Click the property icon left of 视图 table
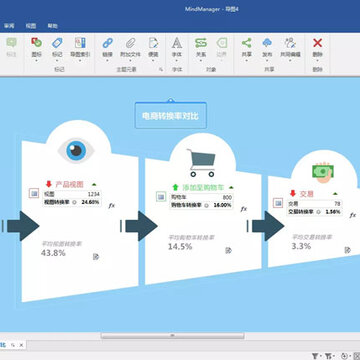360x360 pixels. pyautogui.click(x=34, y=193)
